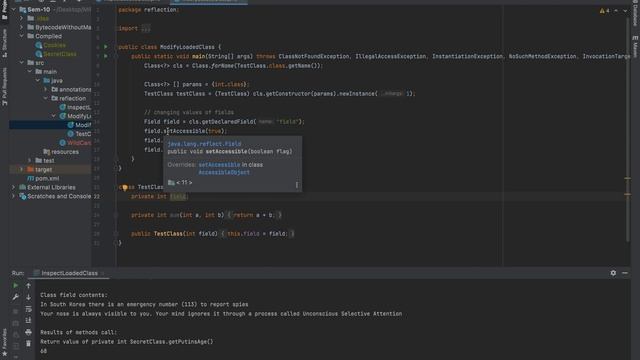This screenshot has width=640, height=360.
Task: Close the InspectLoadedClass run tab
Action: pyautogui.click(x=102, y=273)
